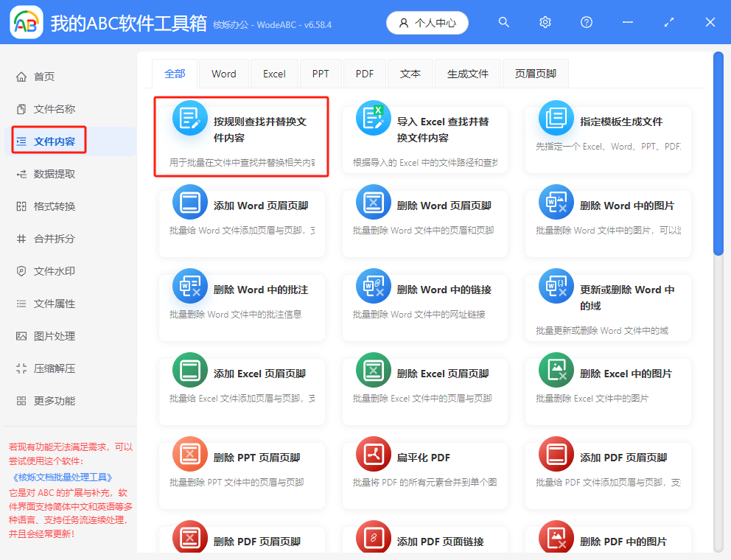This screenshot has width=731, height=560.
Task: Launch the 添加 PDF 页眉页脚 tool
Action: click(x=608, y=475)
